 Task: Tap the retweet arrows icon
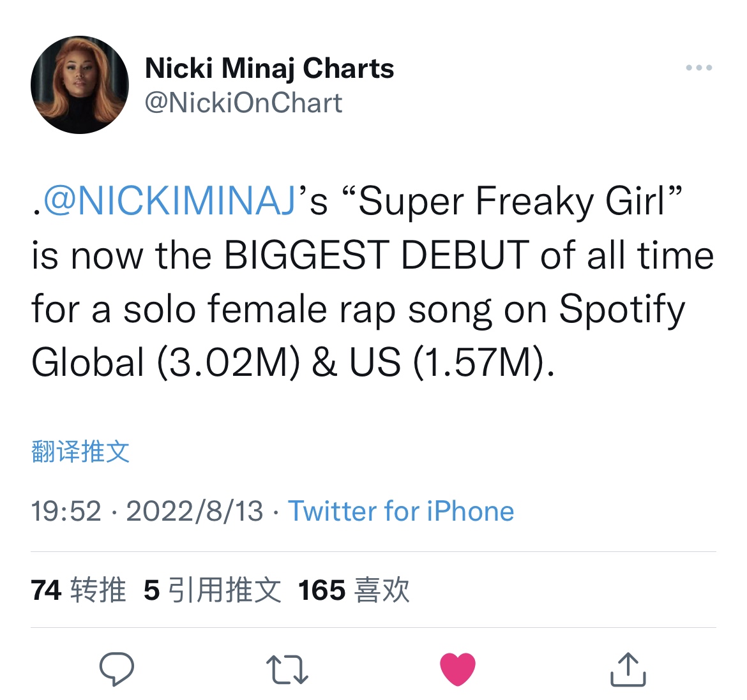287,669
